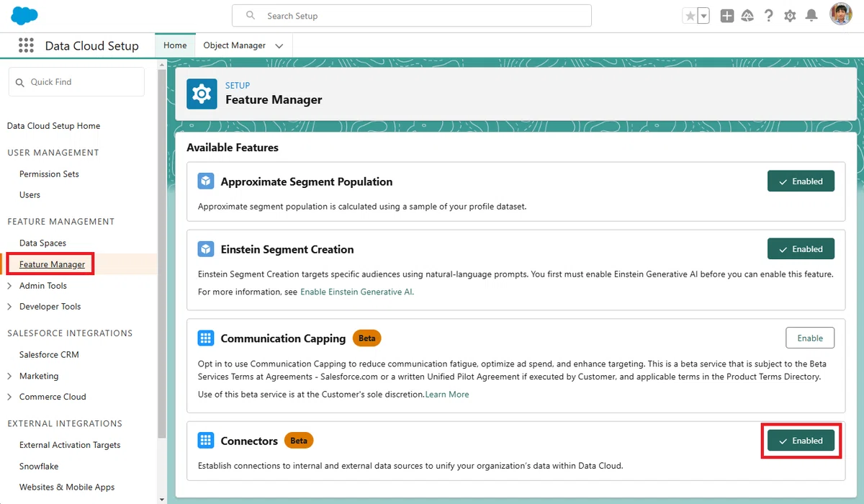Click the Quick Find magnifier icon
Viewport: 864px width, 504px height.
point(20,82)
